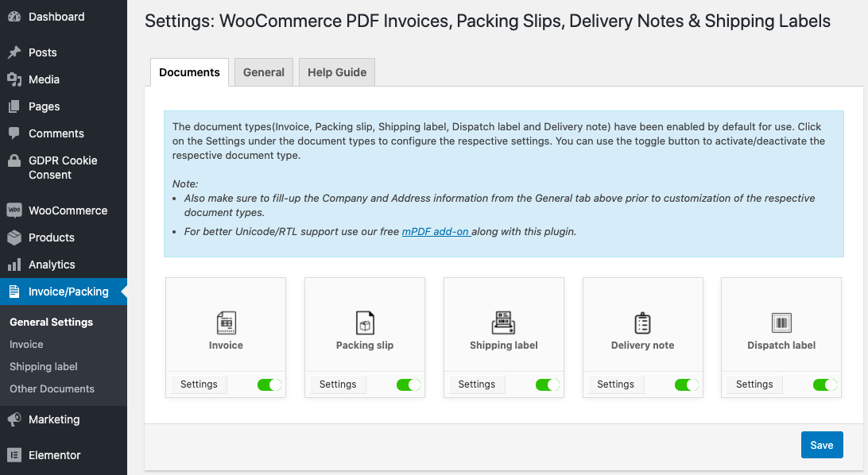The image size is (868, 475).
Task: Click the page heading 'Settings: WooCommerce PDF Invoices'
Action: click(488, 21)
